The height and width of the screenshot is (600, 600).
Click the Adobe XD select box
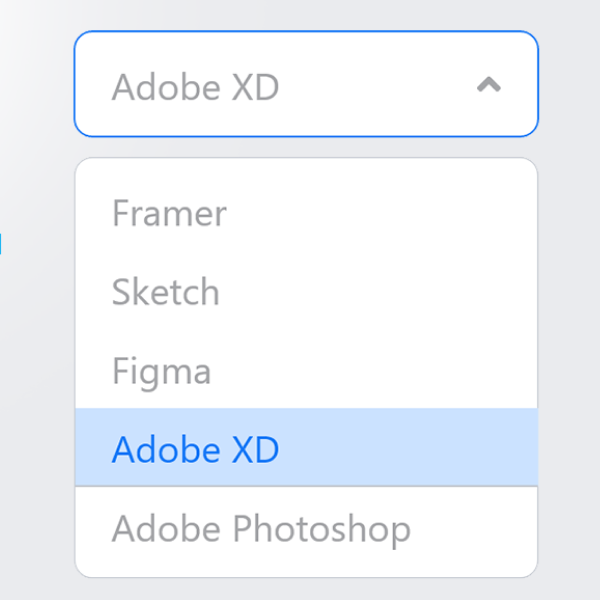coord(306,85)
